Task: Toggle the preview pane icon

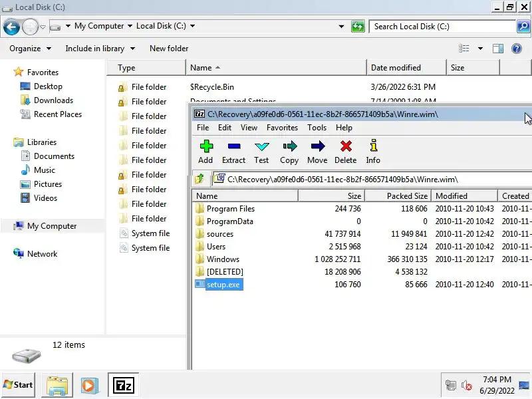Action: click(497, 49)
